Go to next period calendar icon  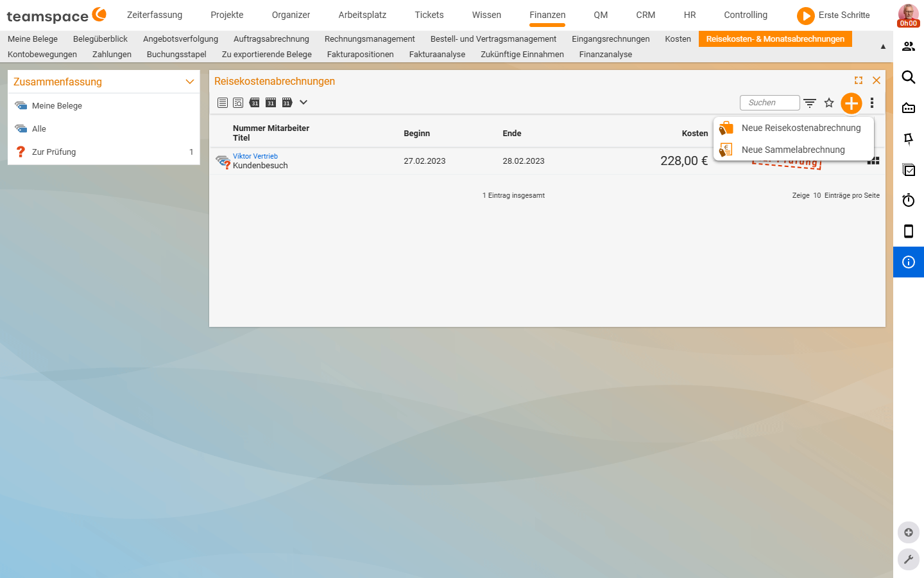click(287, 103)
